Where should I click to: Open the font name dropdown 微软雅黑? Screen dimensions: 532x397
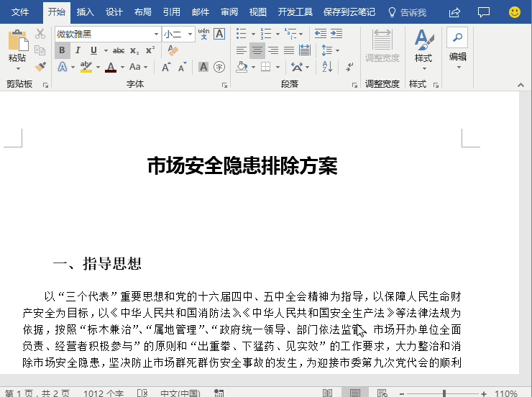point(107,34)
